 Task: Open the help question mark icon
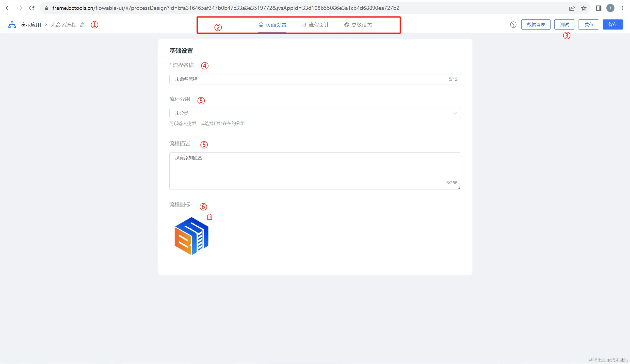click(513, 25)
